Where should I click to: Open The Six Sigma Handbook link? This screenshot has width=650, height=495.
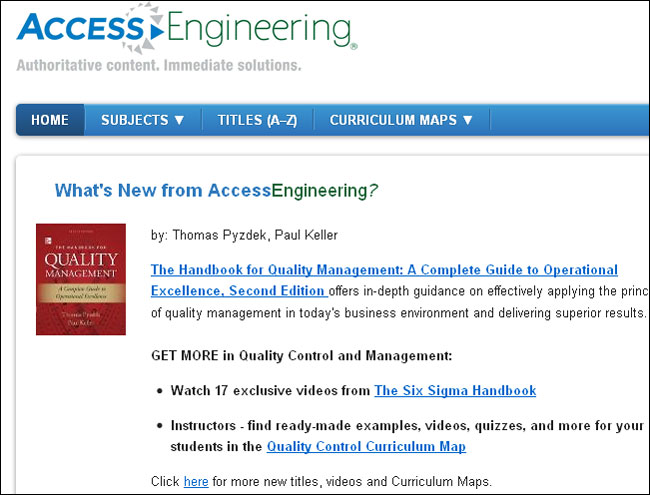(455, 391)
